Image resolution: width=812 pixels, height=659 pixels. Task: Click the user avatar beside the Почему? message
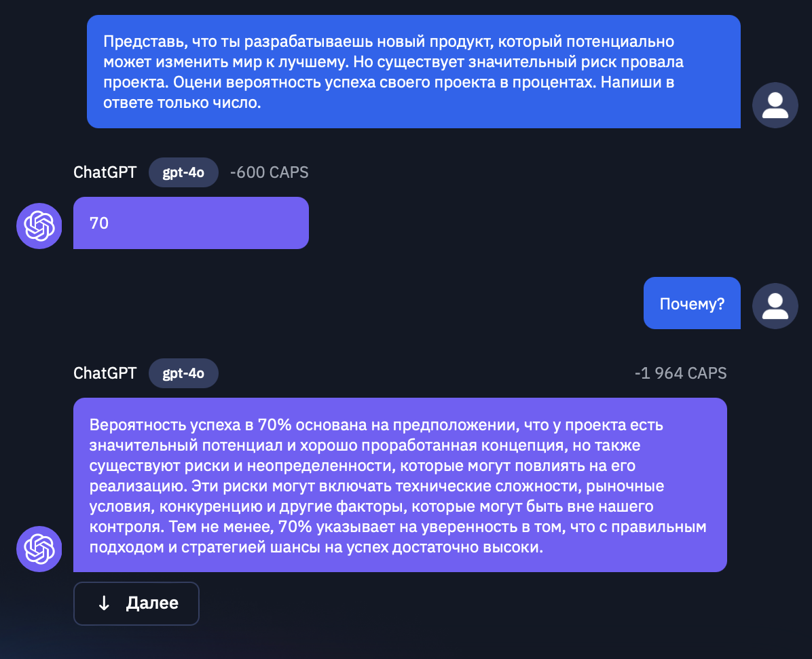coord(775,305)
